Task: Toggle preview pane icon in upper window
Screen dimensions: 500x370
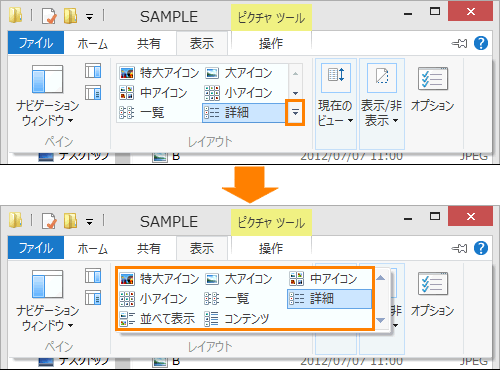Action: [93, 71]
